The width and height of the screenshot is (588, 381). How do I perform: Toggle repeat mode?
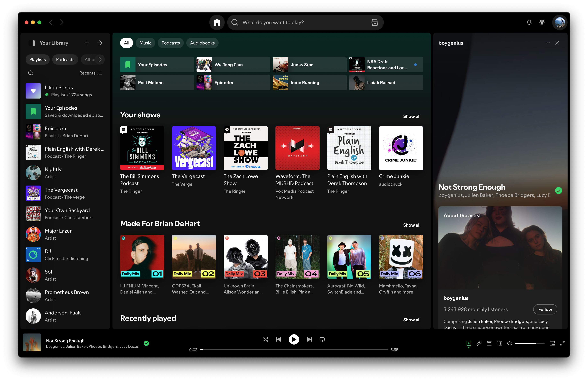[322, 339]
